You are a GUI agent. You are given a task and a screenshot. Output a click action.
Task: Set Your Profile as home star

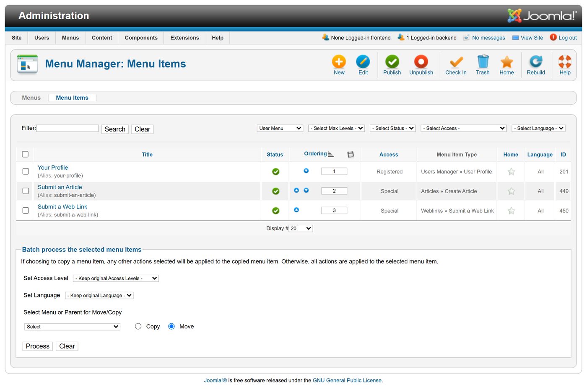point(511,172)
